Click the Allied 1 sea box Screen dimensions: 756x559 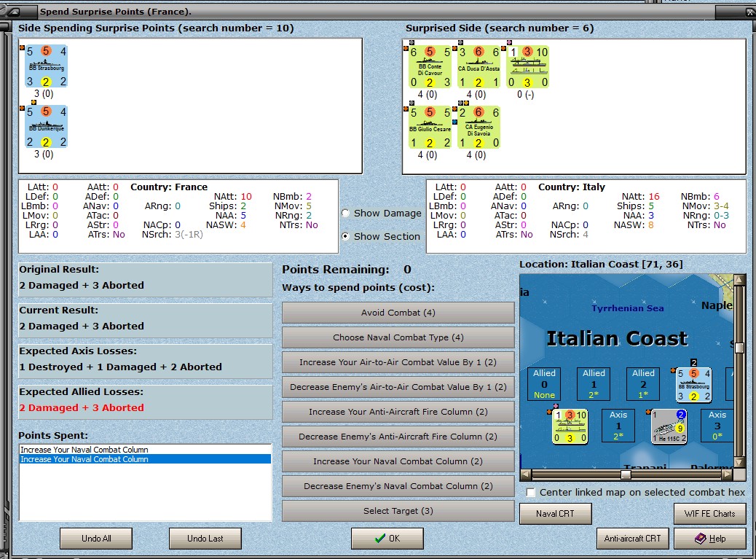(x=594, y=384)
